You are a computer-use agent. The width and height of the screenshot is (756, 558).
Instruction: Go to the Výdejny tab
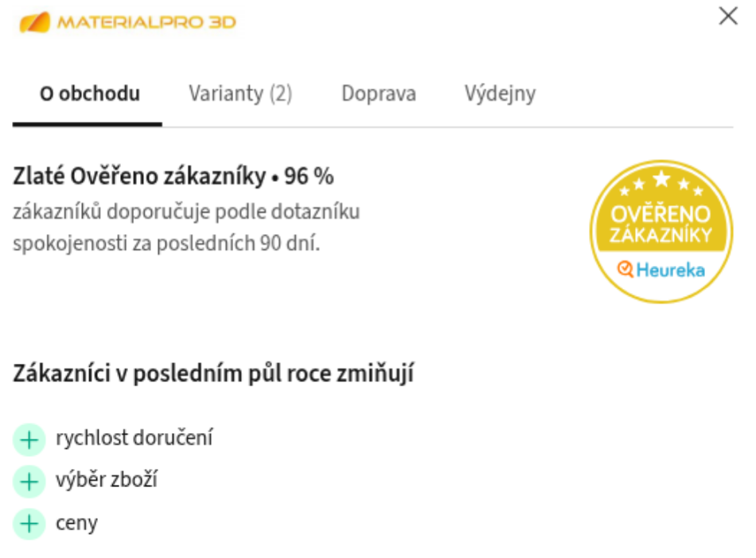500,94
